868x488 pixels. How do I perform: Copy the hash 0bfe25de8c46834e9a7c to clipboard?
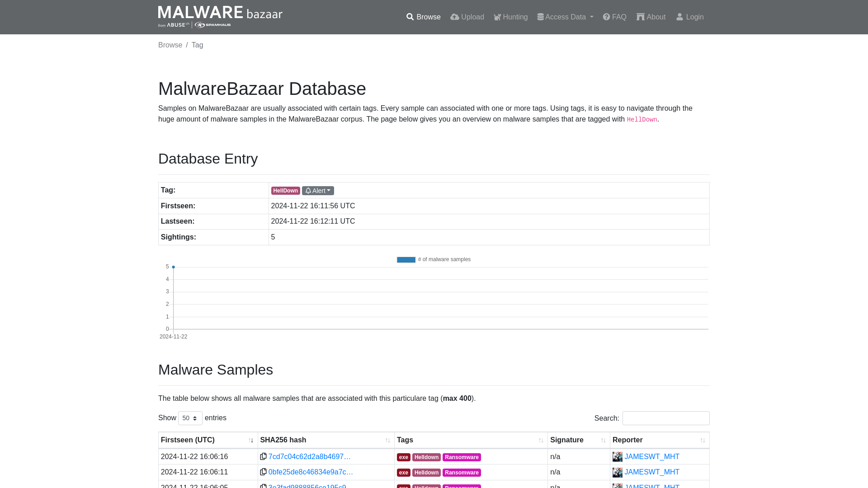coord(263,472)
